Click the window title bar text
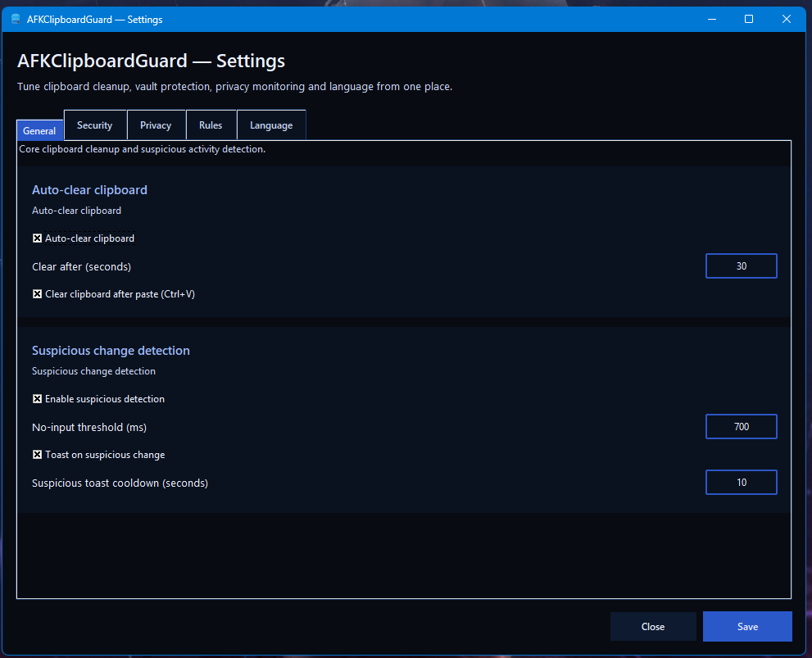 pyautogui.click(x=94, y=19)
